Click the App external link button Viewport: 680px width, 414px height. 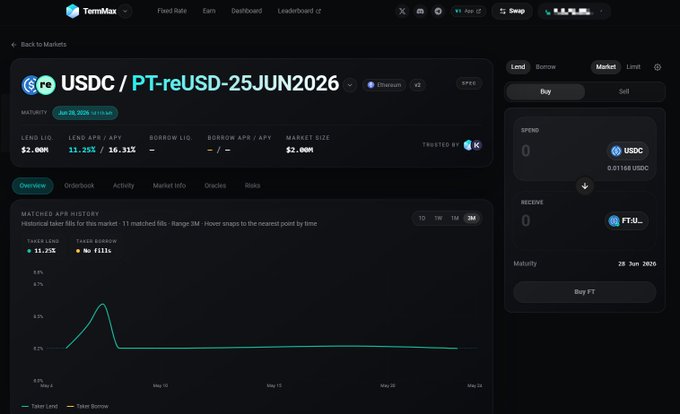(x=468, y=11)
